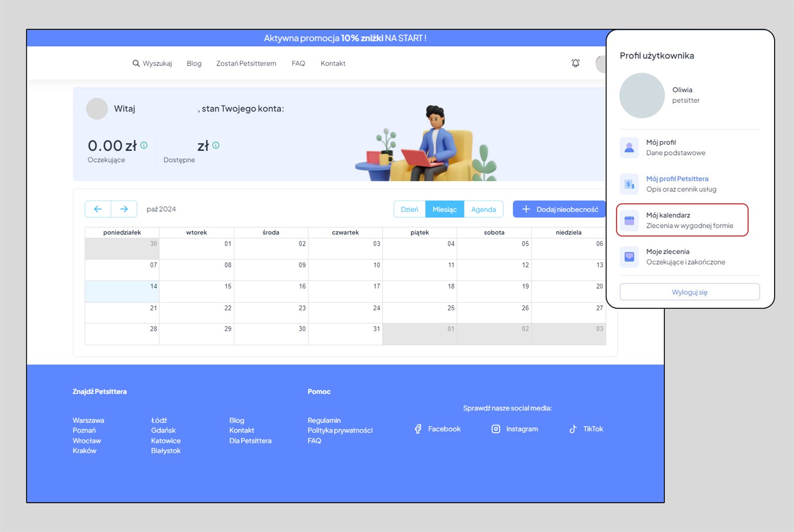The image size is (794, 532).
Task: Open Mój profil Petsittera pricing icon
Action: click(629, 184)
